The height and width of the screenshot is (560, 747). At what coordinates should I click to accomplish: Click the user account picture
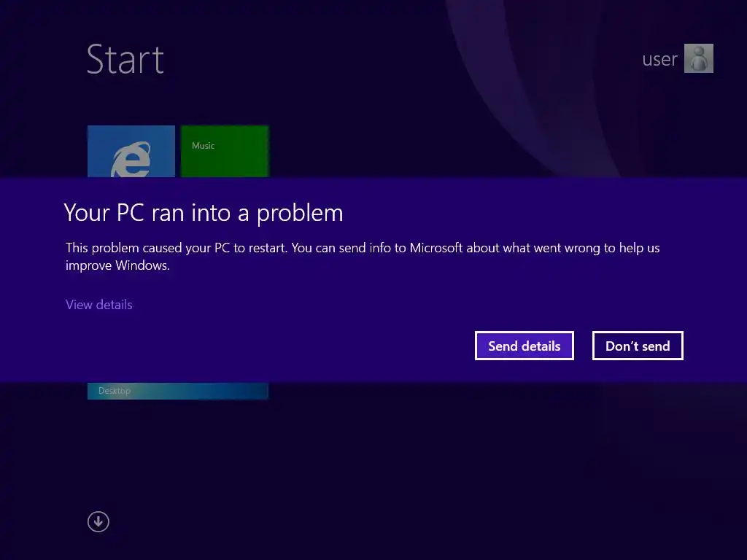(x=698, y=58)
